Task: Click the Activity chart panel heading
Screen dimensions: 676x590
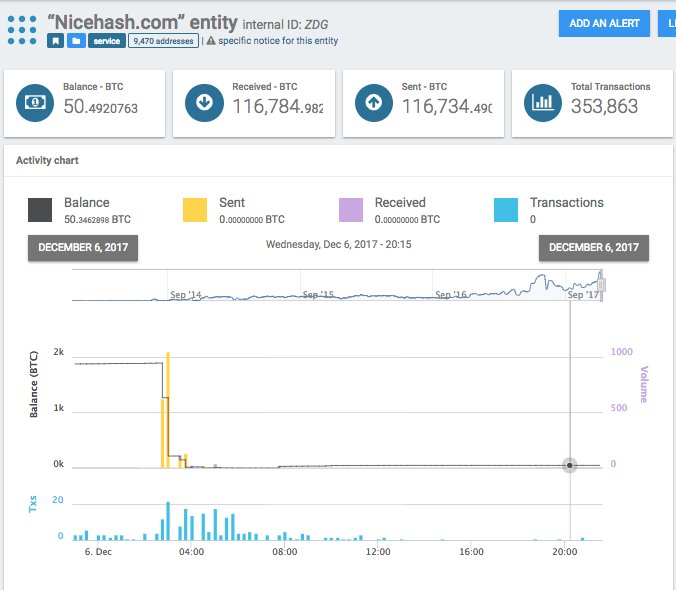Action: click(x=47, y=160)
